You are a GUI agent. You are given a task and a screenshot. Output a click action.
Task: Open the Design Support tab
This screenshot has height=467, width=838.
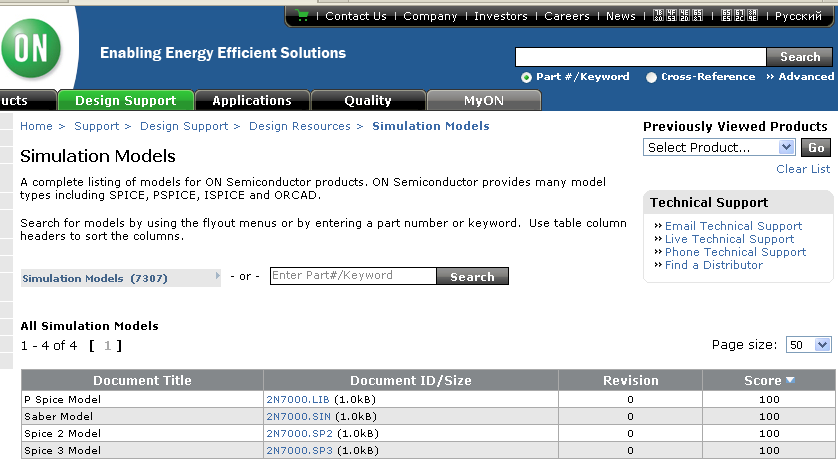point(126,100)
